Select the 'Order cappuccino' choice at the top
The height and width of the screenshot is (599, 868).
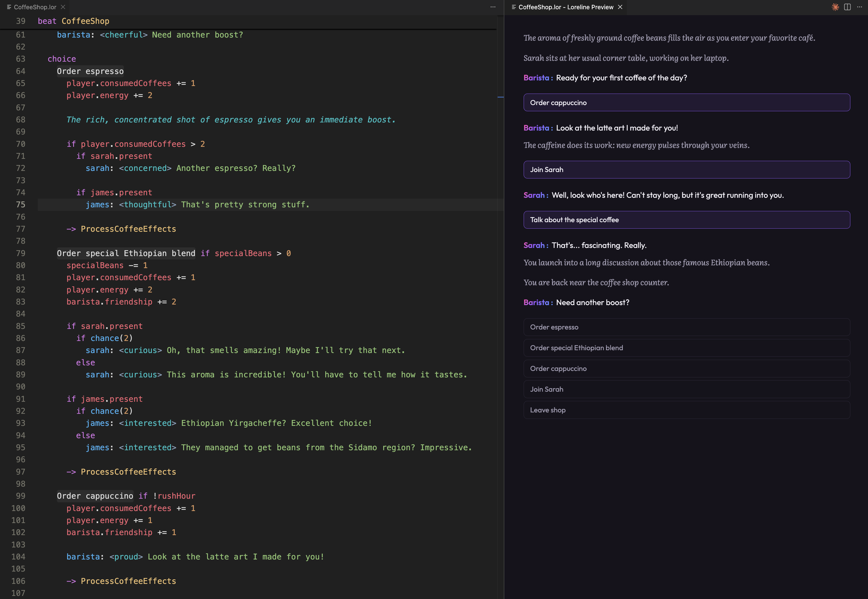click(x=686, y=102)
